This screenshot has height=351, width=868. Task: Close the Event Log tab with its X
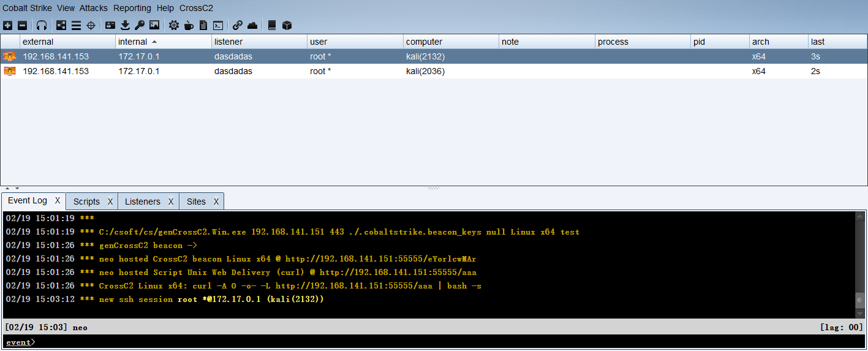point(58,200)
